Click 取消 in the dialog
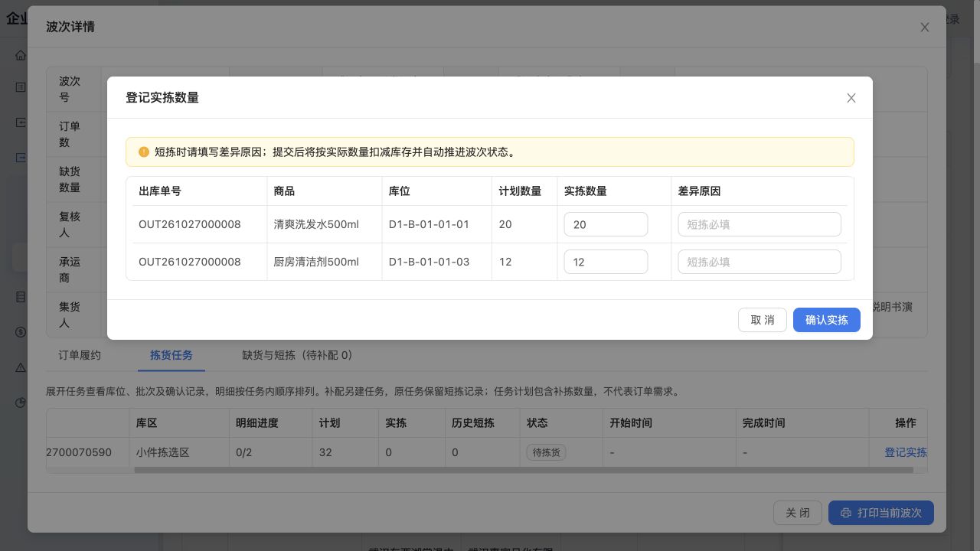The height and width of the screenshot is (551, 980). [763, 320]
